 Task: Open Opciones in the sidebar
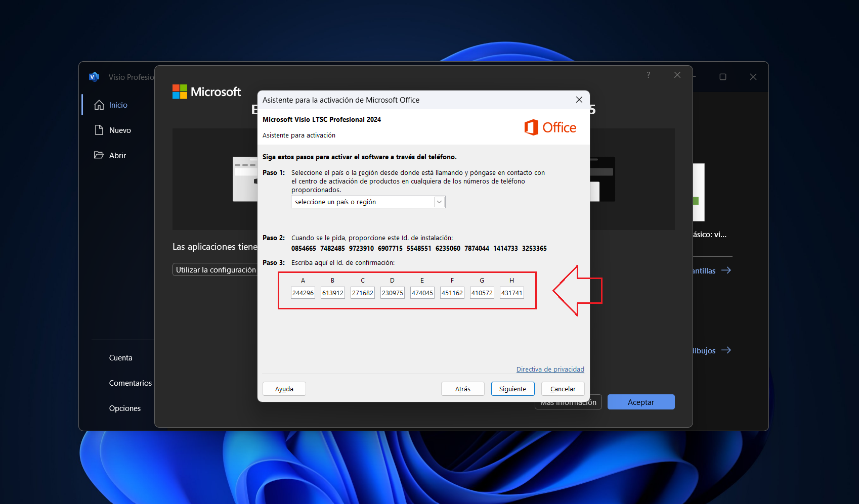point(125,408)
